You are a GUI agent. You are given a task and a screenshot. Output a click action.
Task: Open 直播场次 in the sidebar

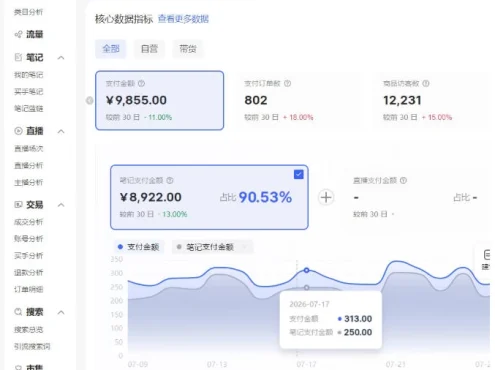point(28,148)
